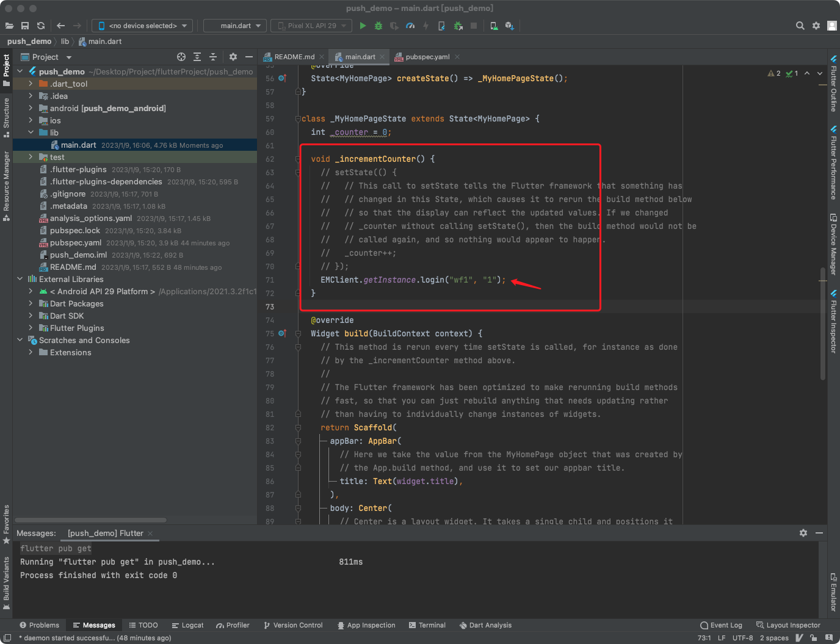Image resolution: width=840 pixels, height=644 pixels.
Task: Toggle the Structure tool window stripe
Action: point(6,117)
